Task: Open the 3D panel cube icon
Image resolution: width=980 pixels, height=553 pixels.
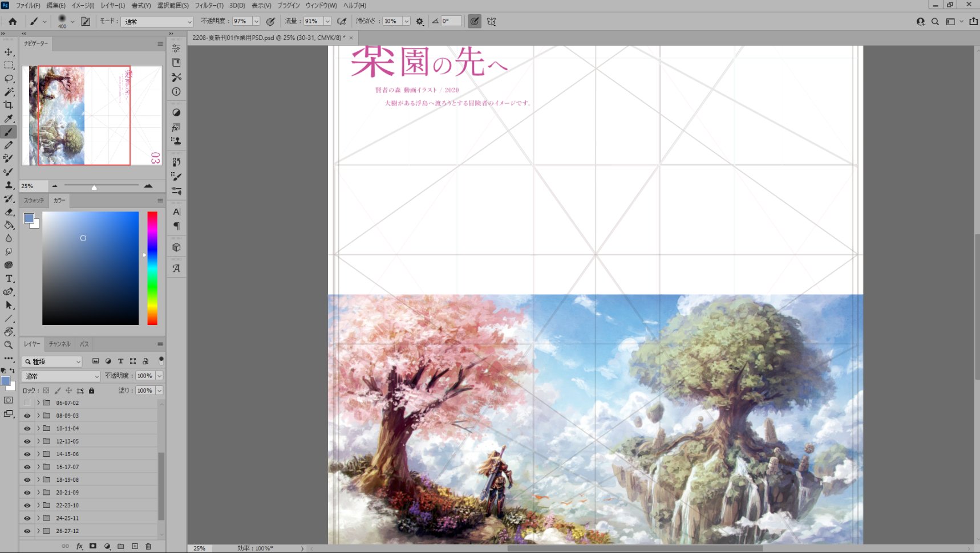Action: point(176,247)
